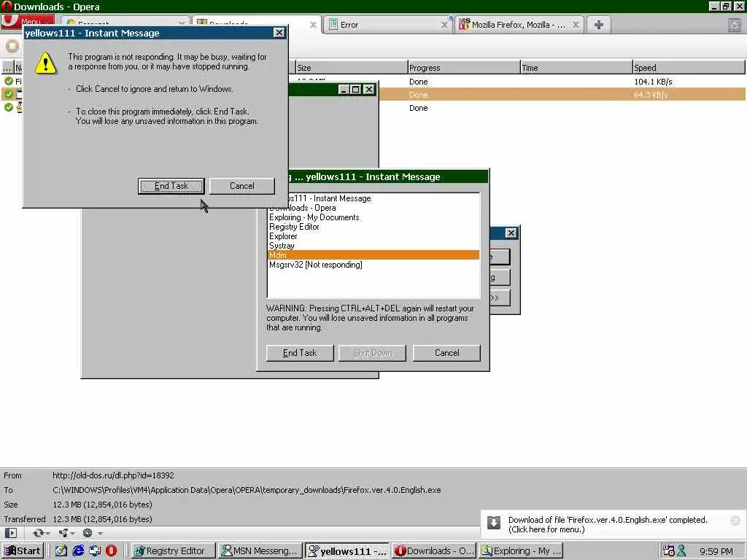Dismiss the download notification close icon
This screenshot has width=747, height=560.
click(735, 521)
